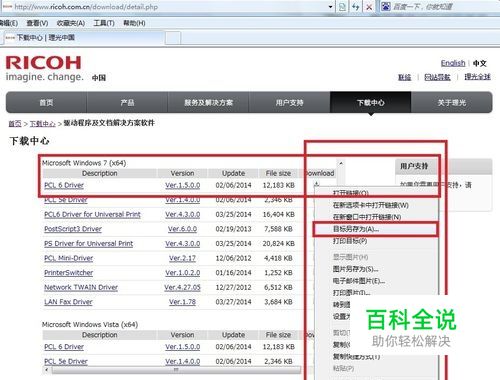This screenshot has height=380, width=500.
Task: Click the download icon in the PCL 6 Driver row
Action: click(x=317, y=184)
